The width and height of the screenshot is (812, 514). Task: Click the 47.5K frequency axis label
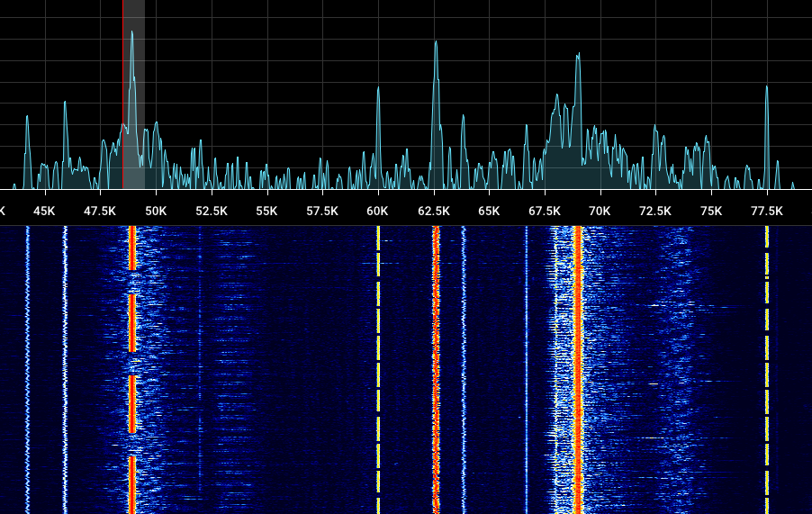(100, 212)
